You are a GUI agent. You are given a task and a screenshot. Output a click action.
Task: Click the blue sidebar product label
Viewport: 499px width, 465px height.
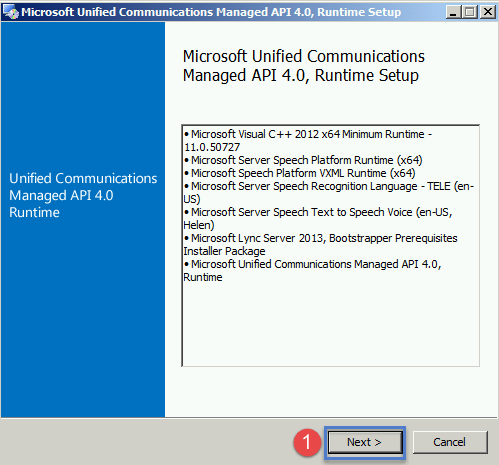coord(83,195)
